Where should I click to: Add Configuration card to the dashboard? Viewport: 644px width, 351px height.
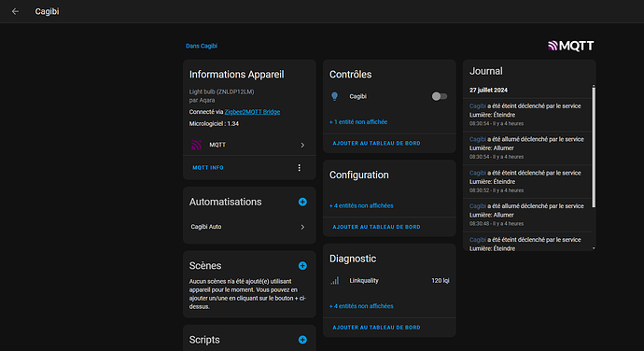pyautogui.click(x=376, y=227)
